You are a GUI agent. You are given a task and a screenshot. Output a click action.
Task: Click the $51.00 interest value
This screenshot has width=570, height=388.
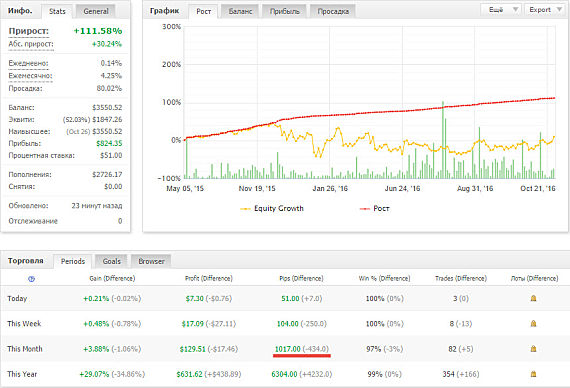[x=111, y=155]
